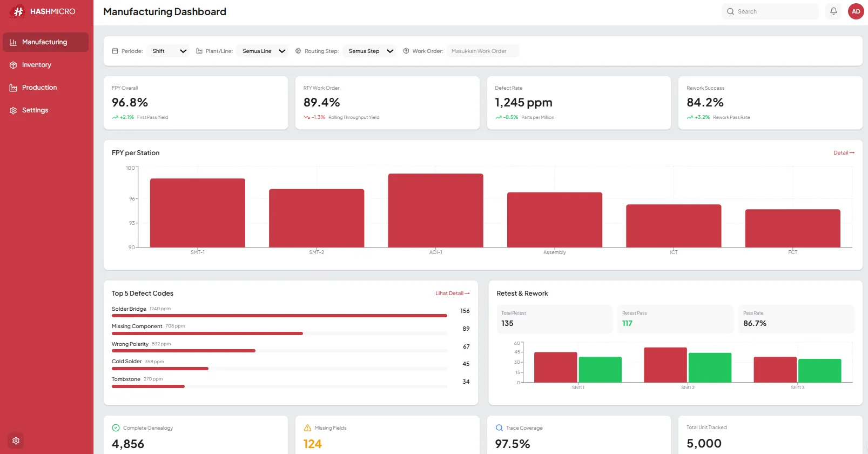Click the Solder Bridge progress bar

[x=279, y=316]
